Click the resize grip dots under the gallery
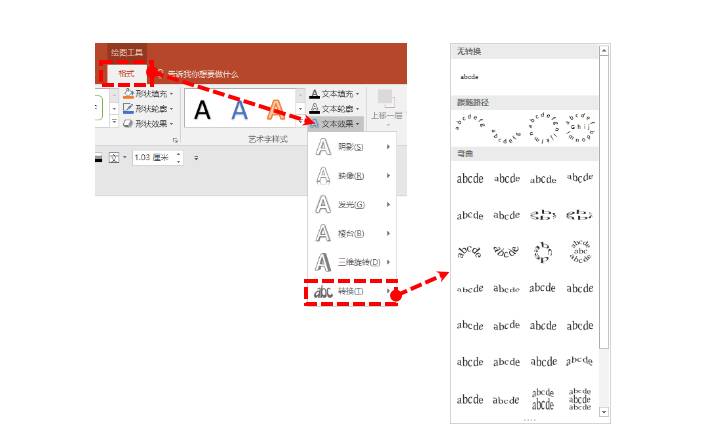This screenshot has width=711, height=440. (x=529, y=420)
